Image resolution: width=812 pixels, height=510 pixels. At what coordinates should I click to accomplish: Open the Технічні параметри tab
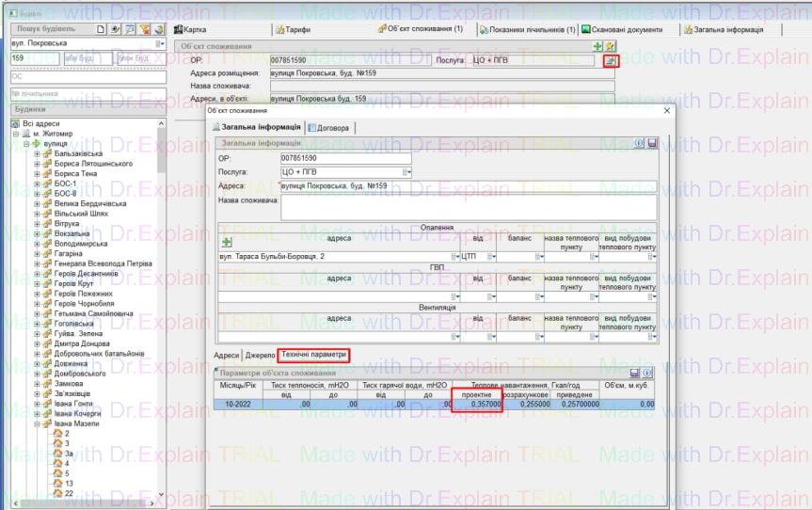[314, 356]
